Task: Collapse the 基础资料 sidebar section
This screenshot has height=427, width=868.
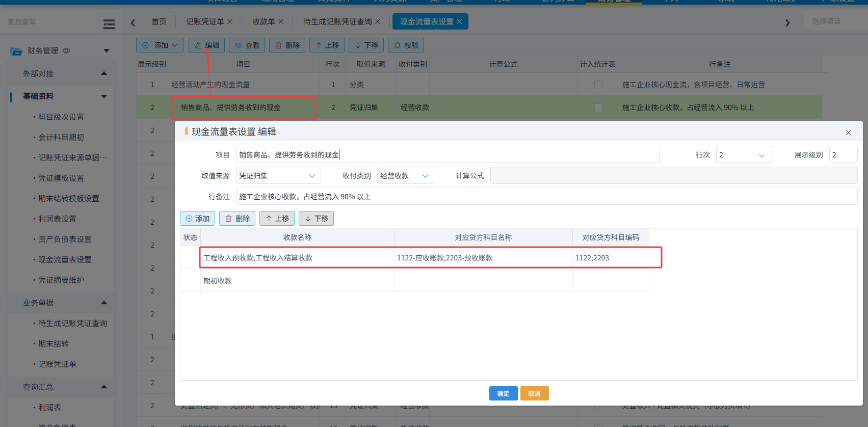Action: [104, 96]
